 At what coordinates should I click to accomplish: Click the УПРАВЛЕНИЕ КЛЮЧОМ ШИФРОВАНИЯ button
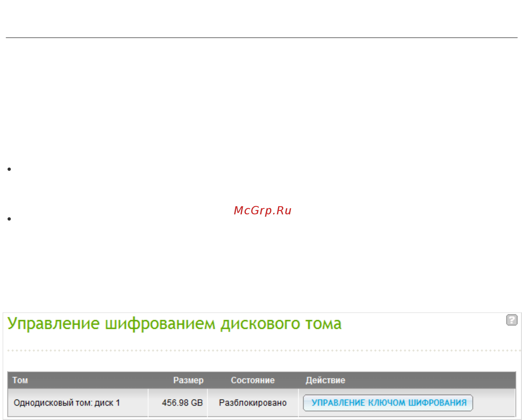(x=388, y=403)
